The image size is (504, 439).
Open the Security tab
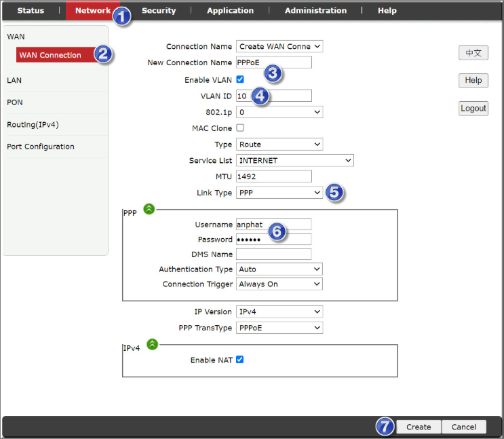click(x=159, y=11)
